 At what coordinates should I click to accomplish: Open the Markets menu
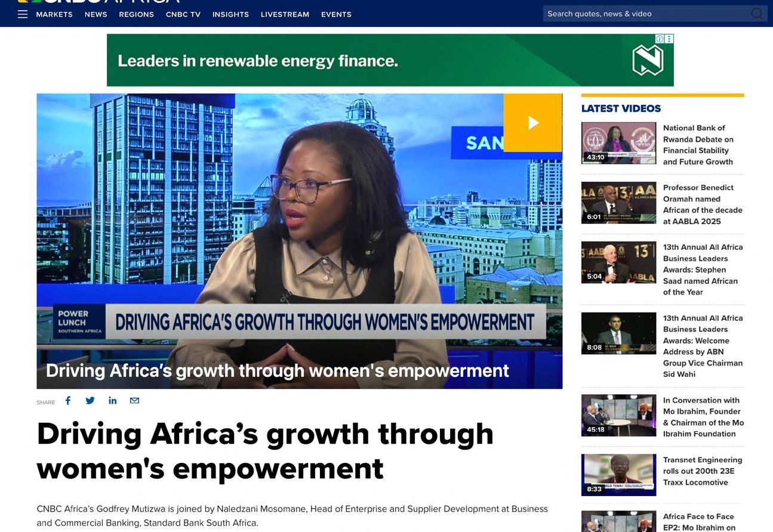54,14
